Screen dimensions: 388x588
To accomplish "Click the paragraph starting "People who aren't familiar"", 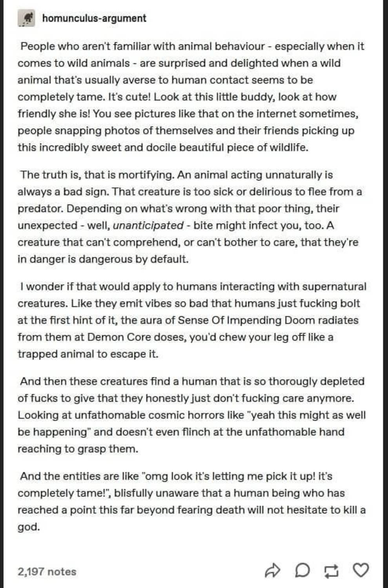I will click(191, 97).
